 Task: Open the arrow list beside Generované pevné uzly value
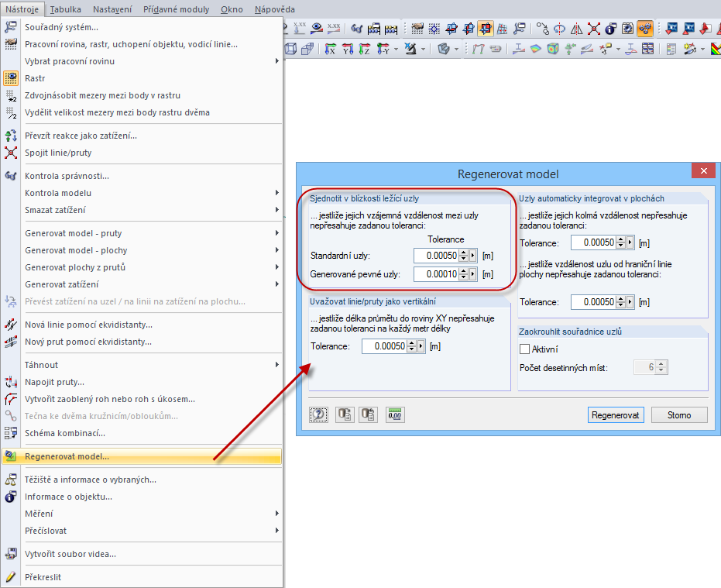(x=472, y=274)
